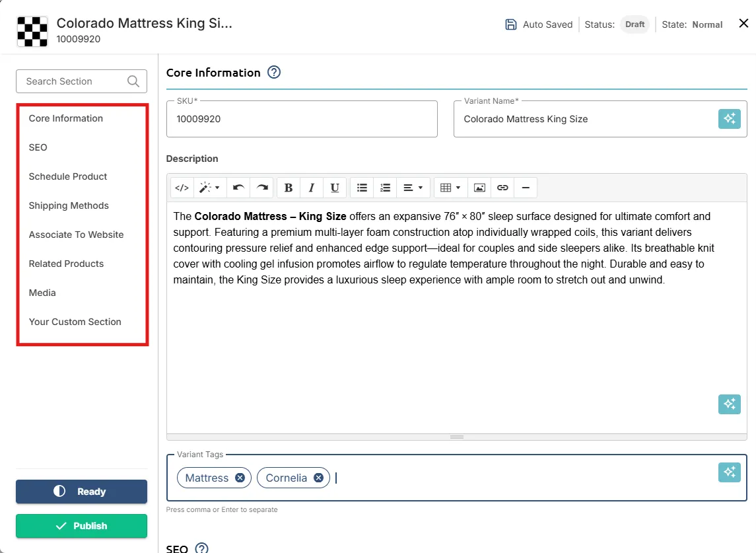Insert an image into the description
The image size is (756, 553).
479,188
